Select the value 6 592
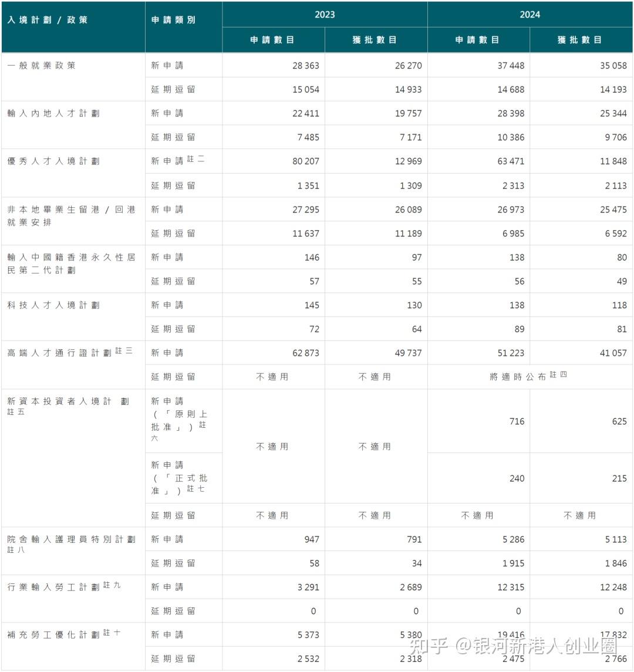 616,234
